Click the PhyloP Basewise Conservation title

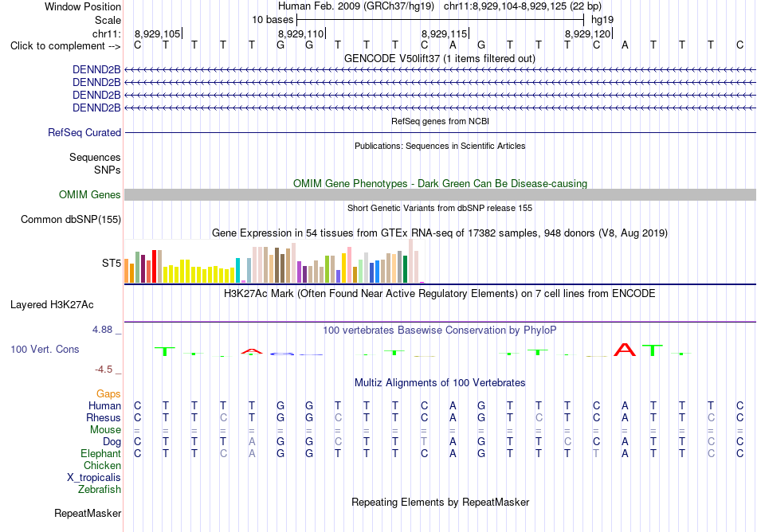pyautogui.click(x=440, y=330)
